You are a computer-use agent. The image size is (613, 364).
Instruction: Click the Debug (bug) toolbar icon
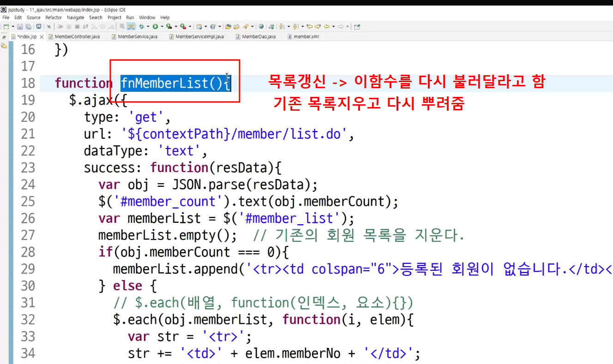142,27
